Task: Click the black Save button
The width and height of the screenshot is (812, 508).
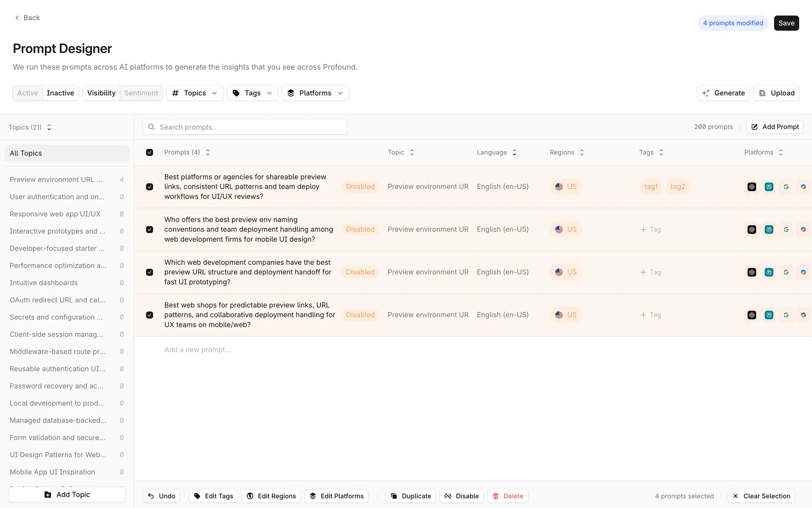Action: tap(786, 23)
